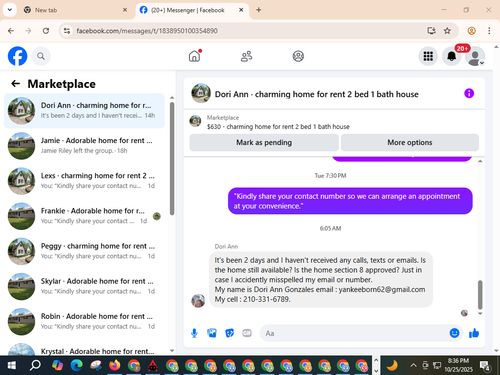The image size is (500, 375).
Task: Open Krystal Adorable home conversation
Action: [x=84, y=349]
